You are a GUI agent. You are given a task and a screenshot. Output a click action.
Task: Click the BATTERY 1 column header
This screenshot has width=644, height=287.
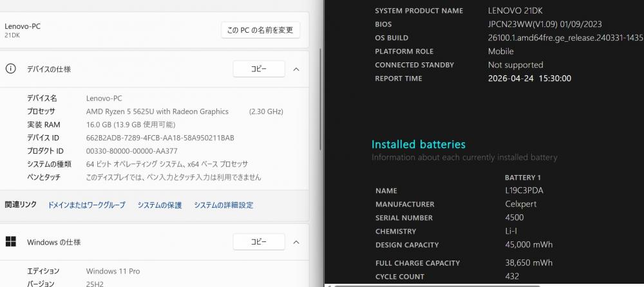coord(522,178)
